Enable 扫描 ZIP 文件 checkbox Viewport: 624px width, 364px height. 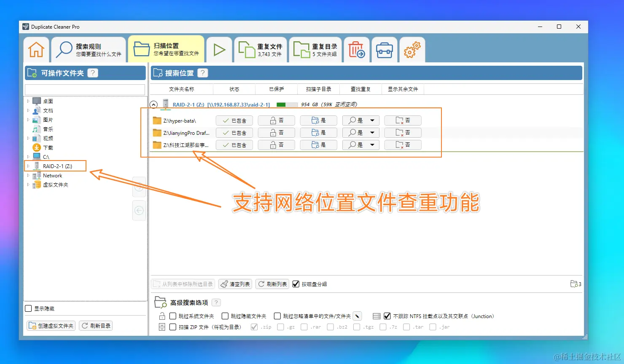(173, 327)
